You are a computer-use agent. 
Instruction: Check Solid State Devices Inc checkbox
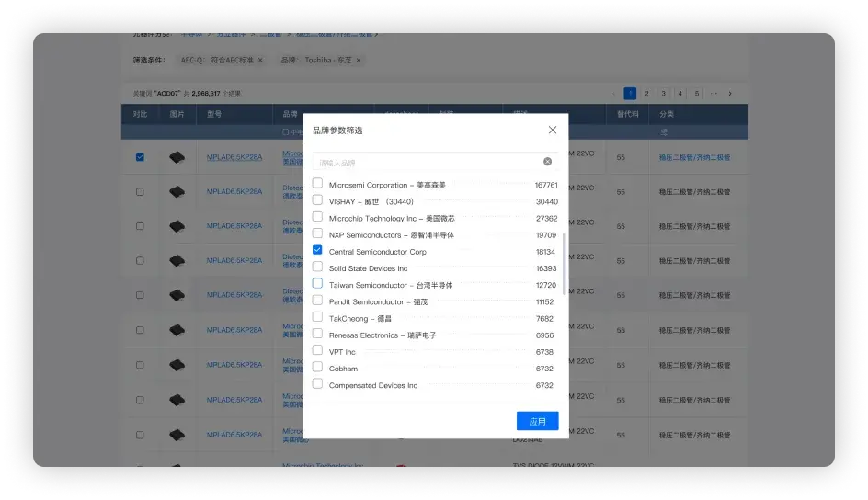coord(317,267)
